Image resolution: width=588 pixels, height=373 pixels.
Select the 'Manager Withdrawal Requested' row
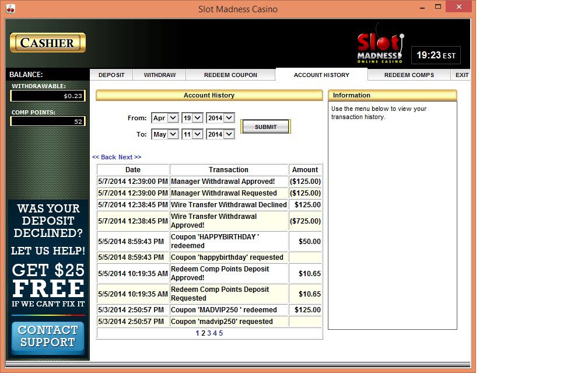pos(209,193)
